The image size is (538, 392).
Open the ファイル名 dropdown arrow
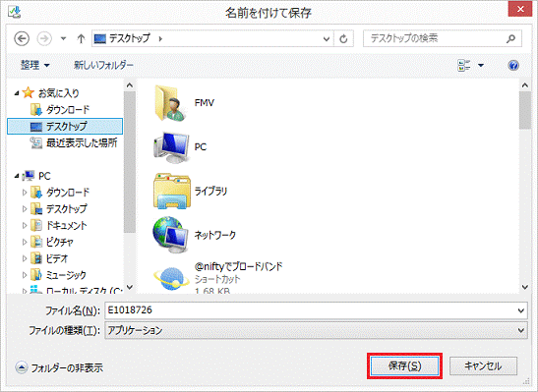(521, 310)
